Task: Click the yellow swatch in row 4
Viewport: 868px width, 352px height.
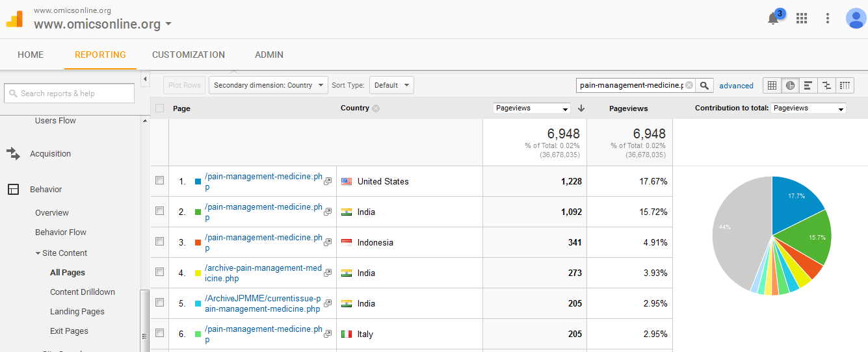Action: pyautogui.click(x=198, y=273)
